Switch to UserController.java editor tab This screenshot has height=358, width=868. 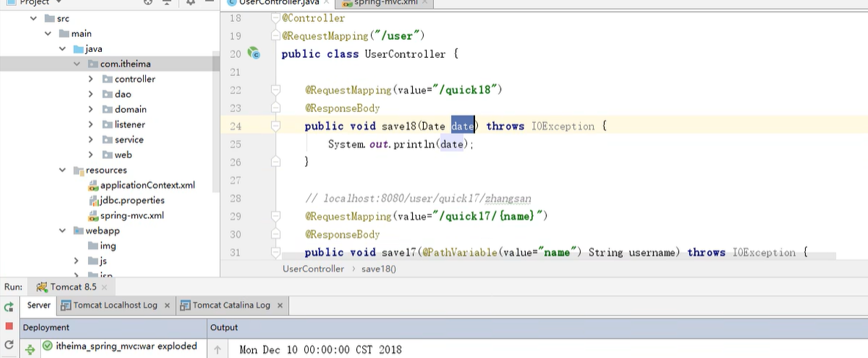[x=278, y=3]
